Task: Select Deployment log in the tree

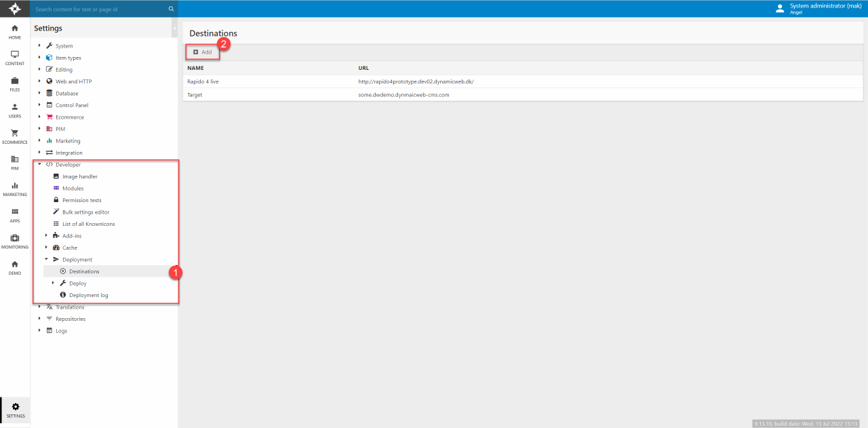Action: coord(88,295)
